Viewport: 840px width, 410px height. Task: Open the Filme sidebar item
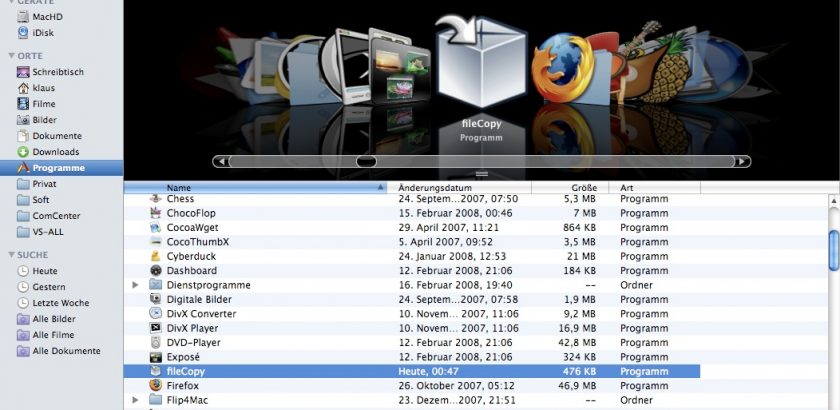pyautogui.click(x=36, y=104)
